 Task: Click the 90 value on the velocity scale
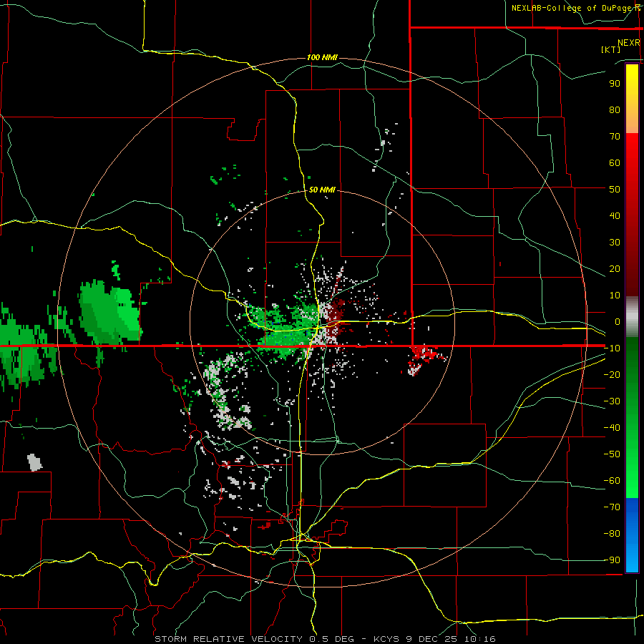point(615,84)
